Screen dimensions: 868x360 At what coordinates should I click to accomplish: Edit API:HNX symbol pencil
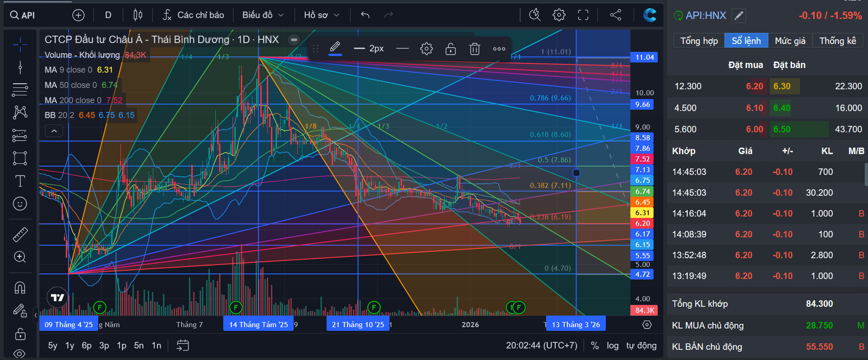pos(739,16)
